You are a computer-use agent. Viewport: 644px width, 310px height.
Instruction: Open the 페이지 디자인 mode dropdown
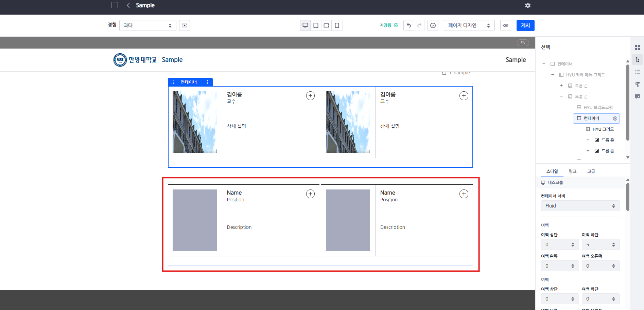(x=469, y=25)
